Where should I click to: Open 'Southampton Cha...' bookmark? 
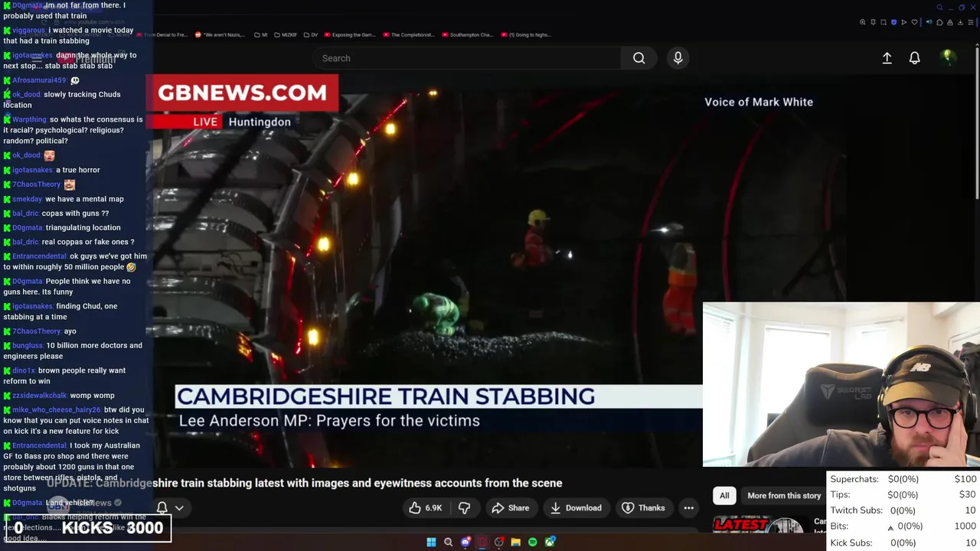[x=467, y=34]
